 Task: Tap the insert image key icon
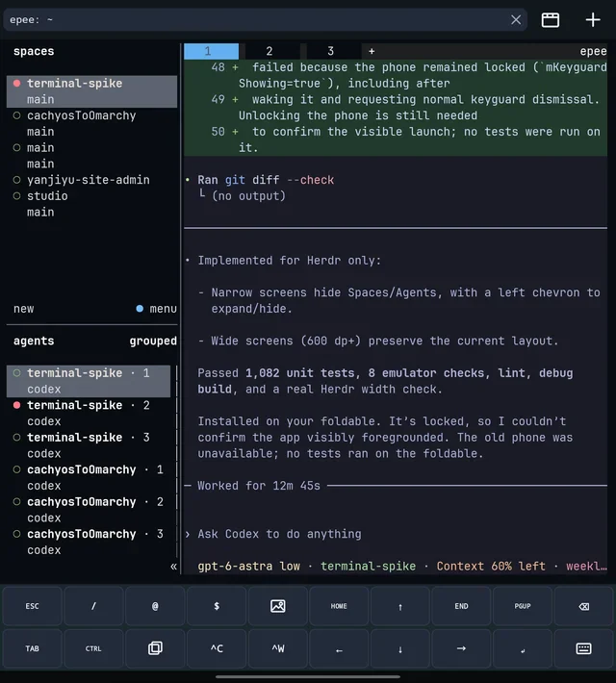(278, 606)
